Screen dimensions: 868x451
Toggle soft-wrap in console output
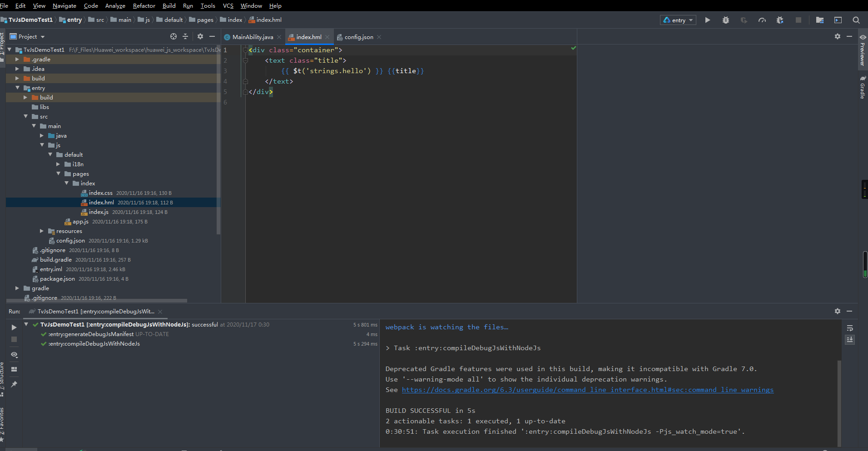tap(850, 328)
